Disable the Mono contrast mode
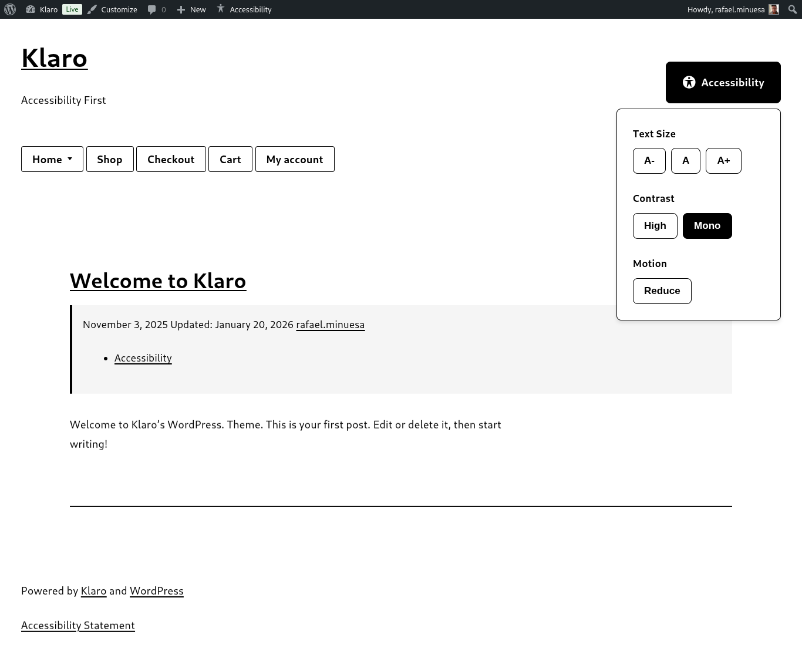 [x=707, y=226]
